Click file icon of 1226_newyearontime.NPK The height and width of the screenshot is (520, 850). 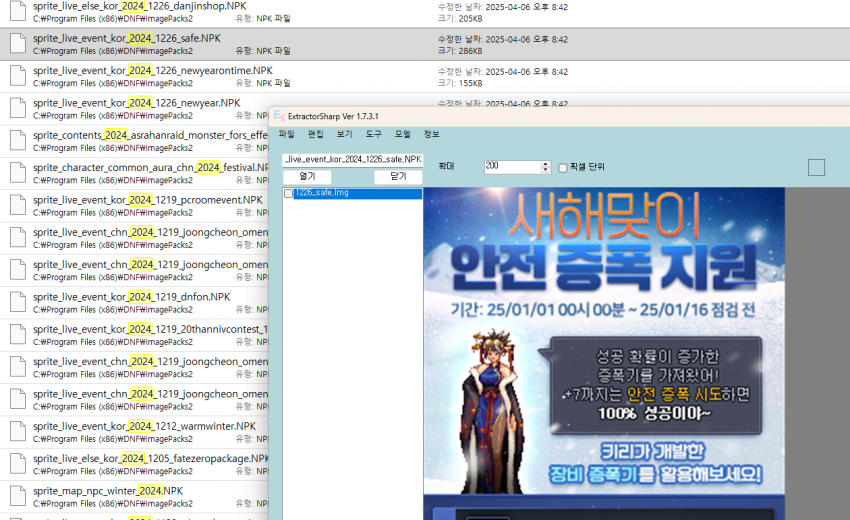point(17,76)
